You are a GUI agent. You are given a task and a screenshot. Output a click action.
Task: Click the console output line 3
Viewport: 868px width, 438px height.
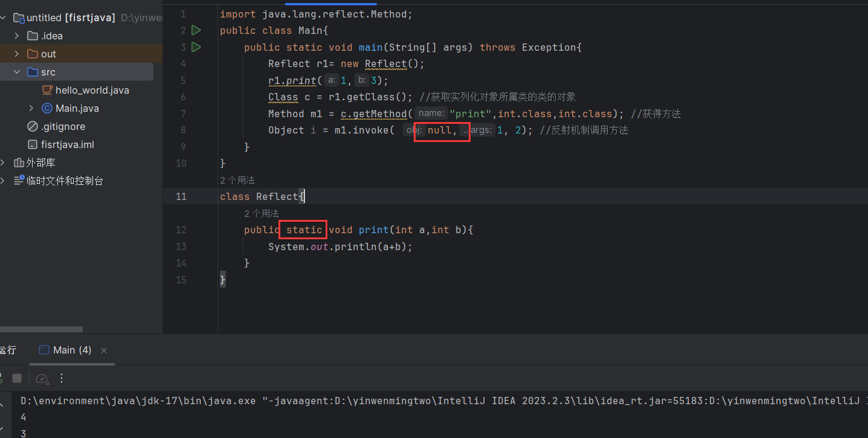(24, 433)
